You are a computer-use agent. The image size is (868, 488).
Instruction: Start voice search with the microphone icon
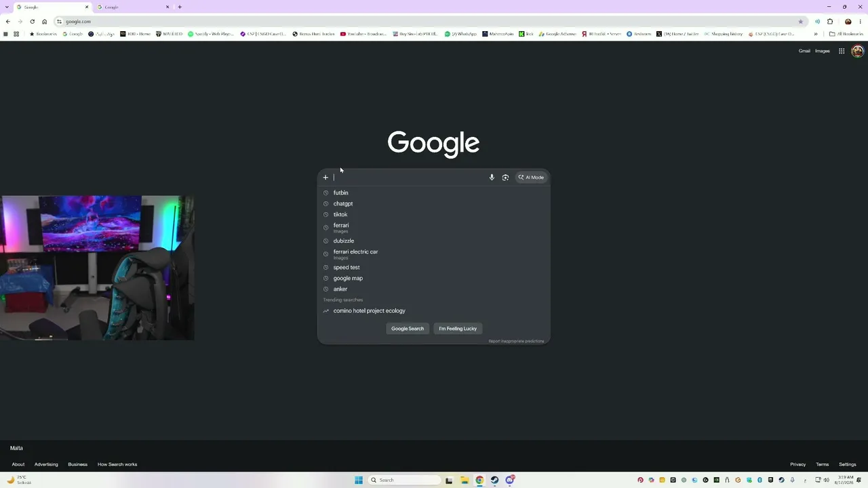(492, 178)
